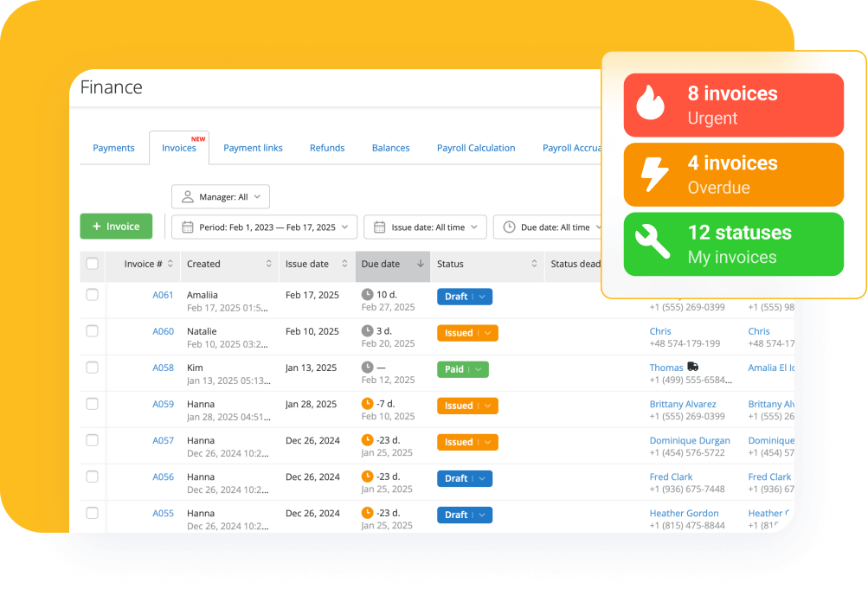The height and width of the screenshot is (595, 868).
Task: Click the clock icon in Due date filter
Action: pos(510,227)
